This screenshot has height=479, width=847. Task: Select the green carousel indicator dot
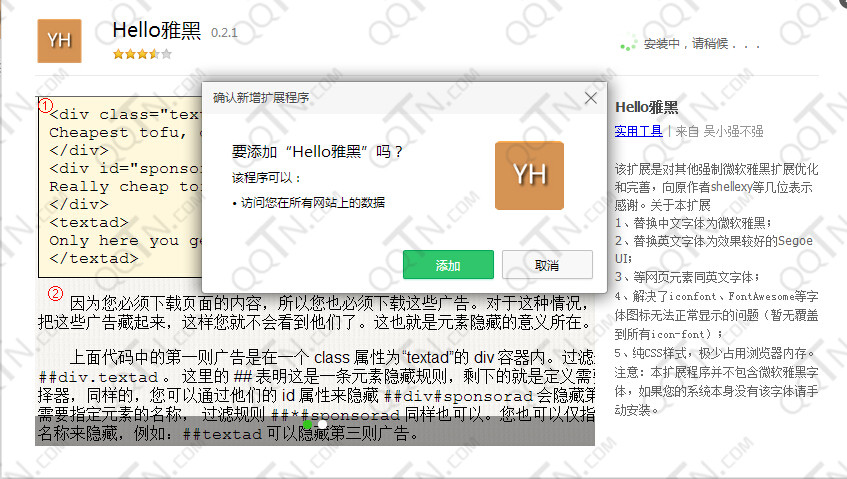click(x=307, y=425)
